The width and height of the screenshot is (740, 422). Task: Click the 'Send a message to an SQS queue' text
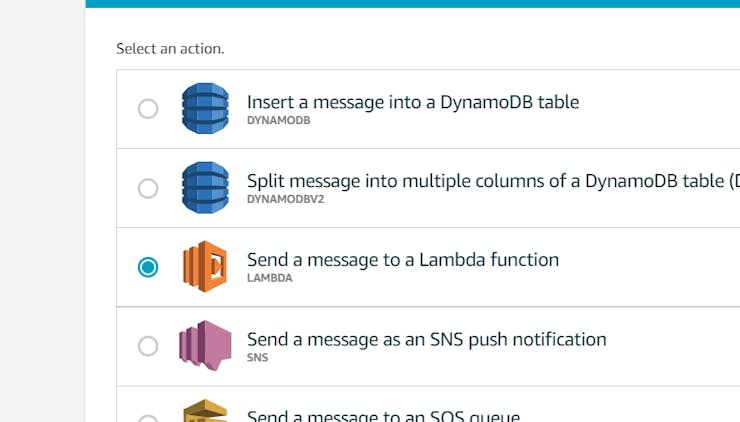pos(383,416)
